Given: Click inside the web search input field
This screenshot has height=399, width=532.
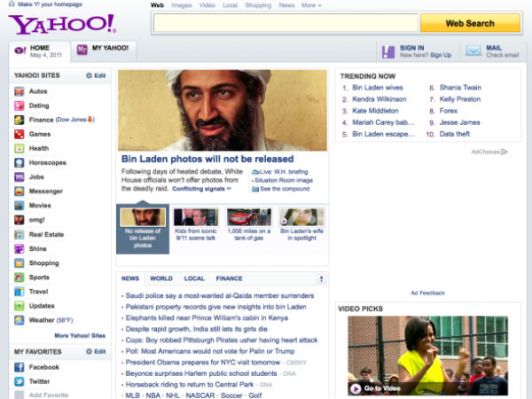Looking at the screenshot, I should (x=286, y=23).
